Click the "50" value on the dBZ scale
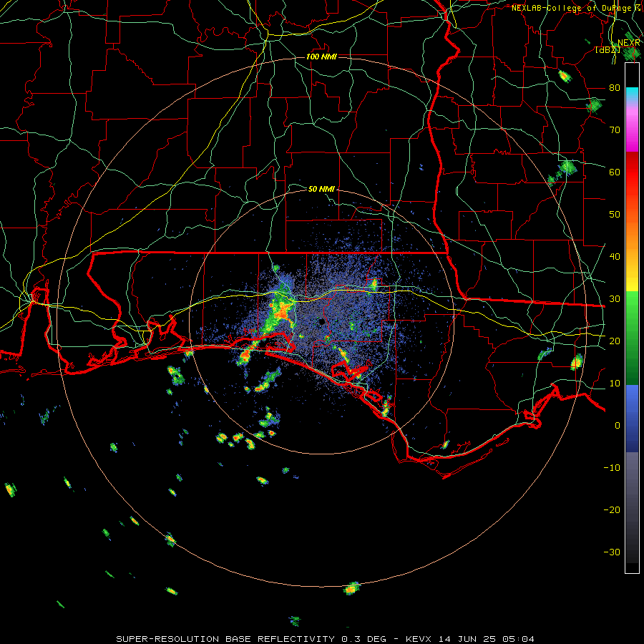The width and height of the screenshot is (644, 644). click(615, 215)
